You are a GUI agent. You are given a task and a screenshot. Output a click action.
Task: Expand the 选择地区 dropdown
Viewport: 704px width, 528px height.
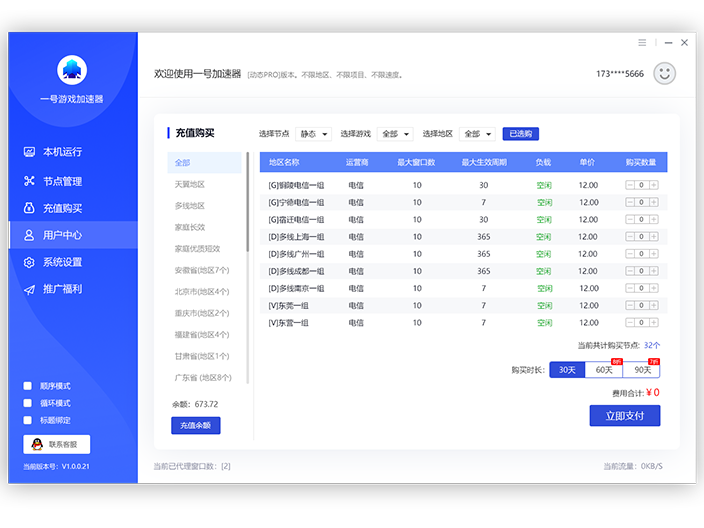477,134
